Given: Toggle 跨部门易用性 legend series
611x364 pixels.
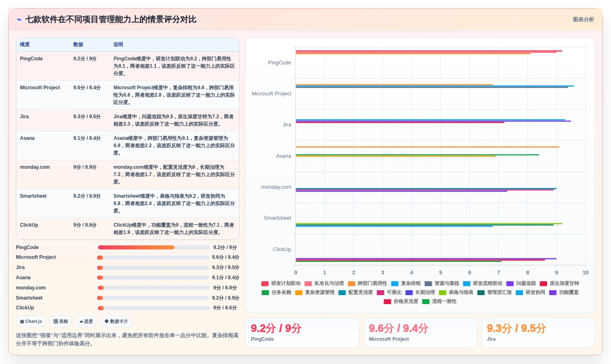Looking at the screenshot, I should coord(367,283).
